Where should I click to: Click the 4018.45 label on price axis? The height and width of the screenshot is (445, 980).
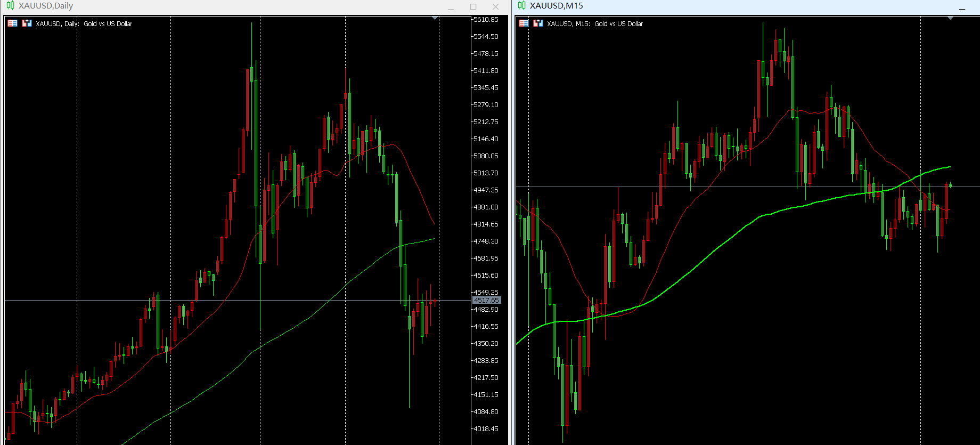486,429
